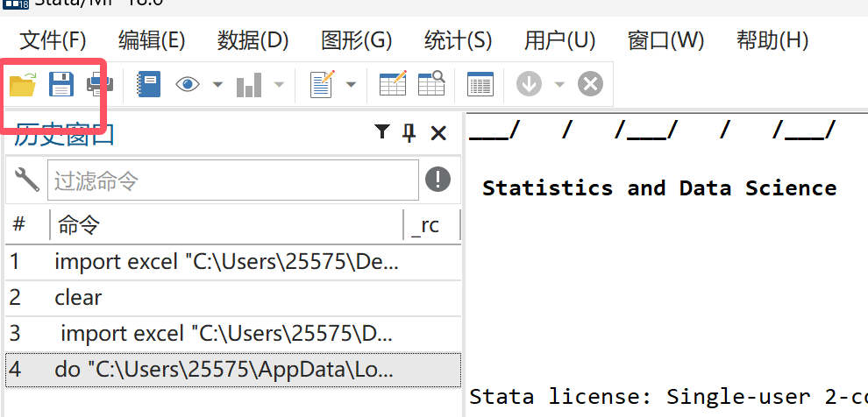Viewport: 868px width, 417px height.
Task: Select the clear command in history
Action: 233,298
